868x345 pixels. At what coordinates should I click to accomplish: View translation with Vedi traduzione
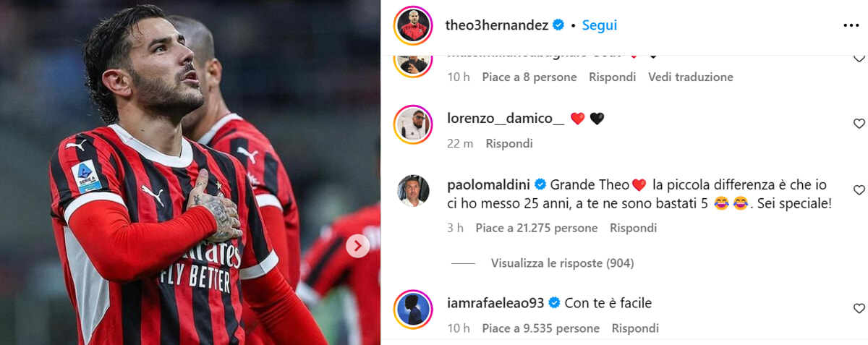click(x=691, y=77)
